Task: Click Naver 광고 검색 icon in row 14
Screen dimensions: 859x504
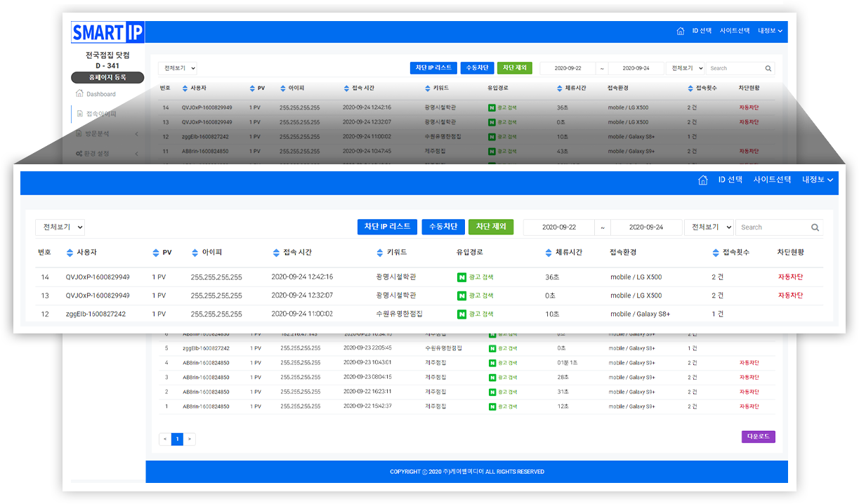Action: 461,277
